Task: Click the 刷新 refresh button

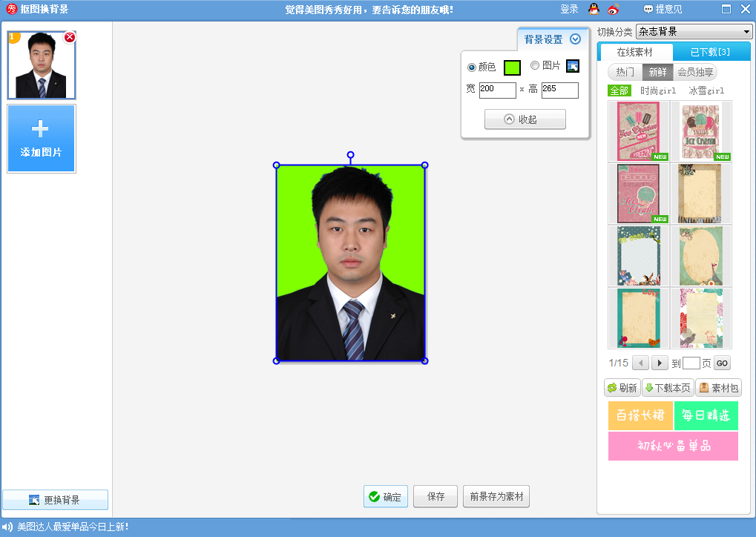Action: (622, 388)
